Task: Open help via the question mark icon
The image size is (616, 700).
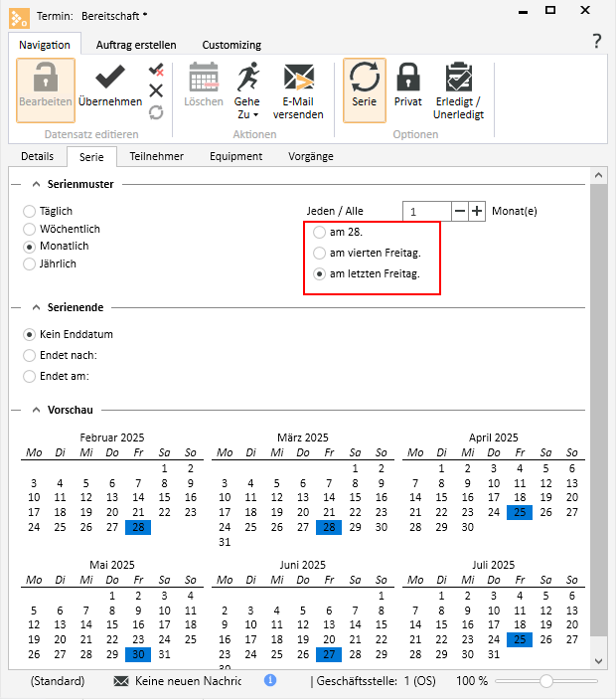Action: coord(597,41)
